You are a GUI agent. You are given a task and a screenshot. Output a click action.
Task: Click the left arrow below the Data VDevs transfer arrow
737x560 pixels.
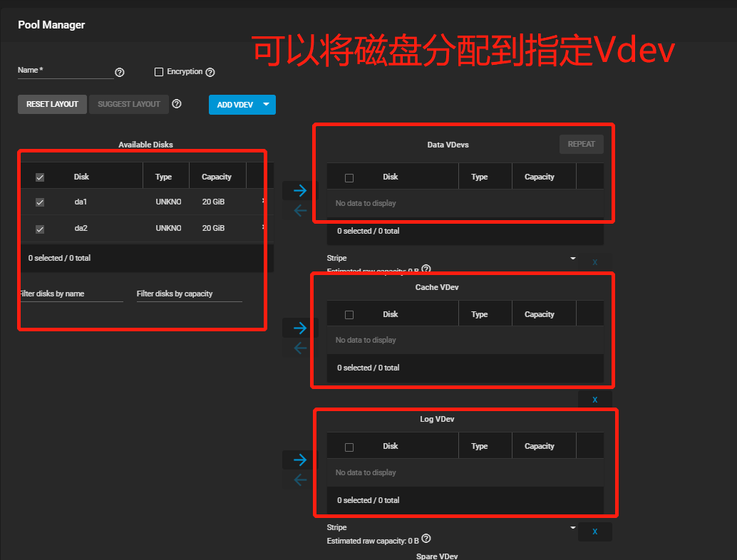coord(299,210)
